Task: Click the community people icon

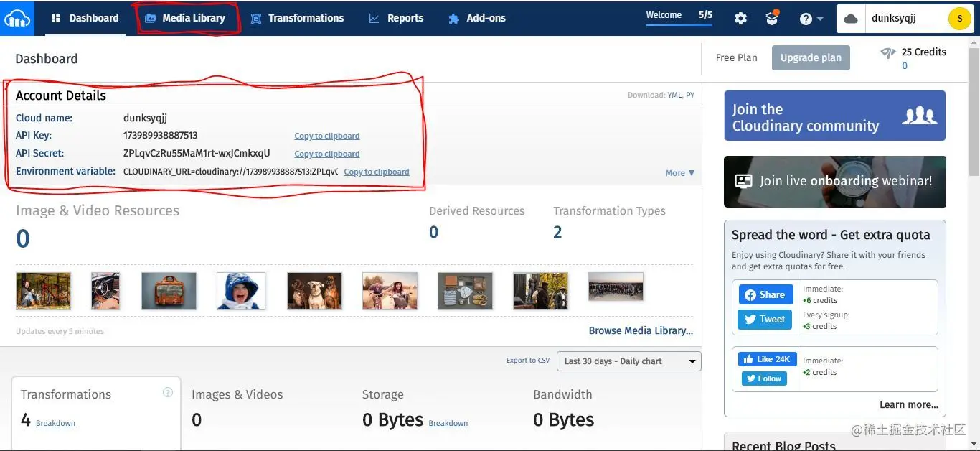Action: pyautogui.click(x=919, y=116)
